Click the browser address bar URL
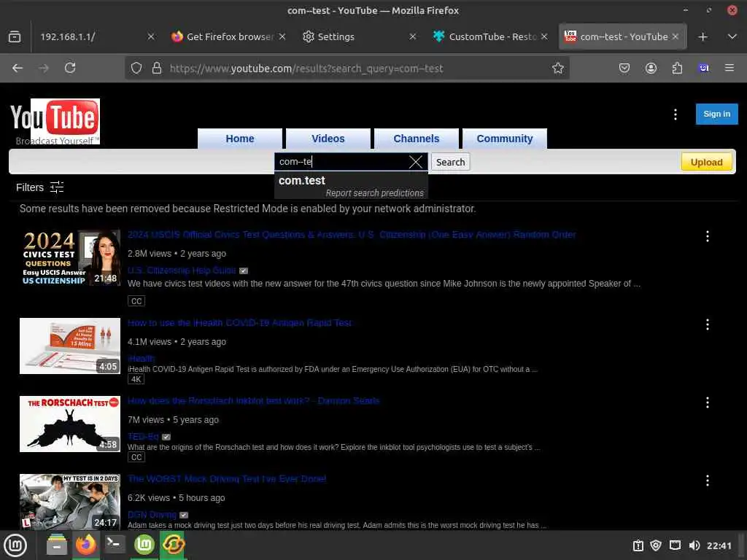This screenshot has height=560, width=747. 306,68
